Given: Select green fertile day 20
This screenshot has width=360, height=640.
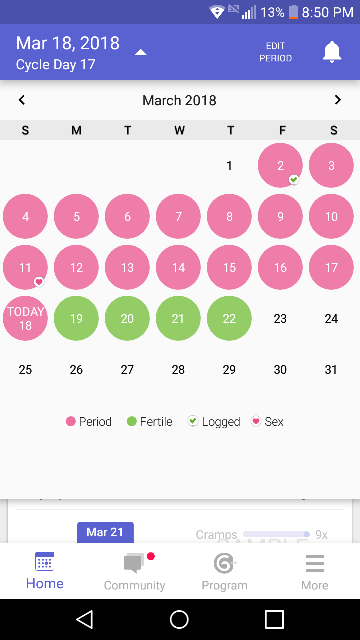Looking at the screenshot, I should pos(127,318).
